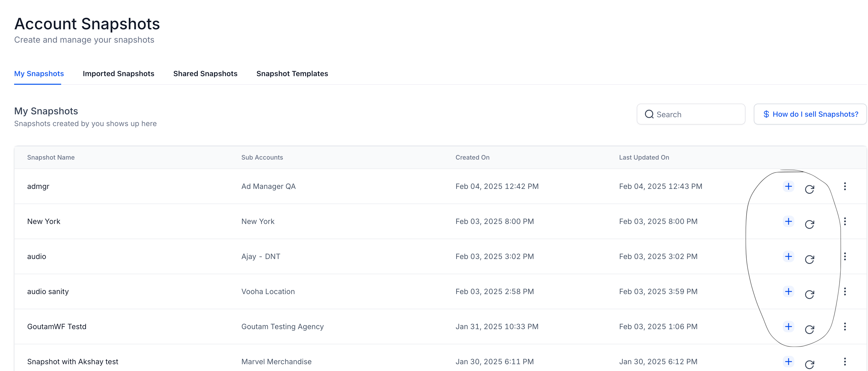Refresh the GoutamWF Testd snapshot
The height and width of the screenshot is (371, 868).
tap(809, 329)
